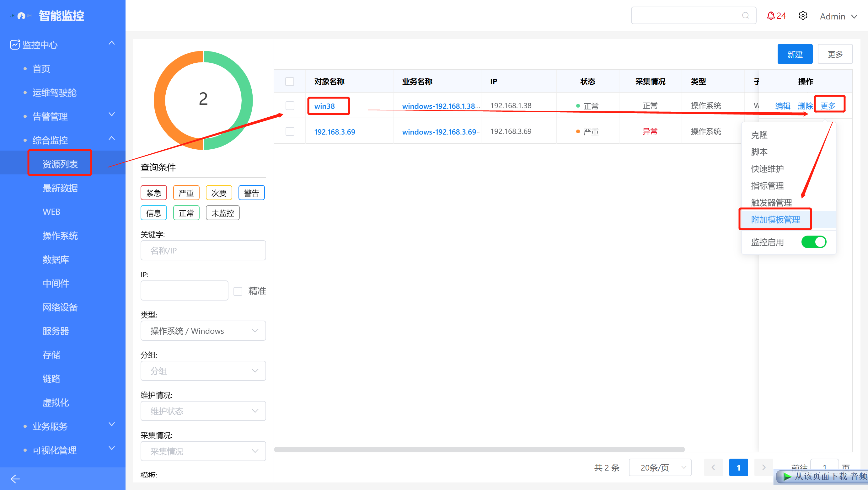Go to previous page arrow
The height and width of the screenshot is (490, 868).
pos(713,467)
